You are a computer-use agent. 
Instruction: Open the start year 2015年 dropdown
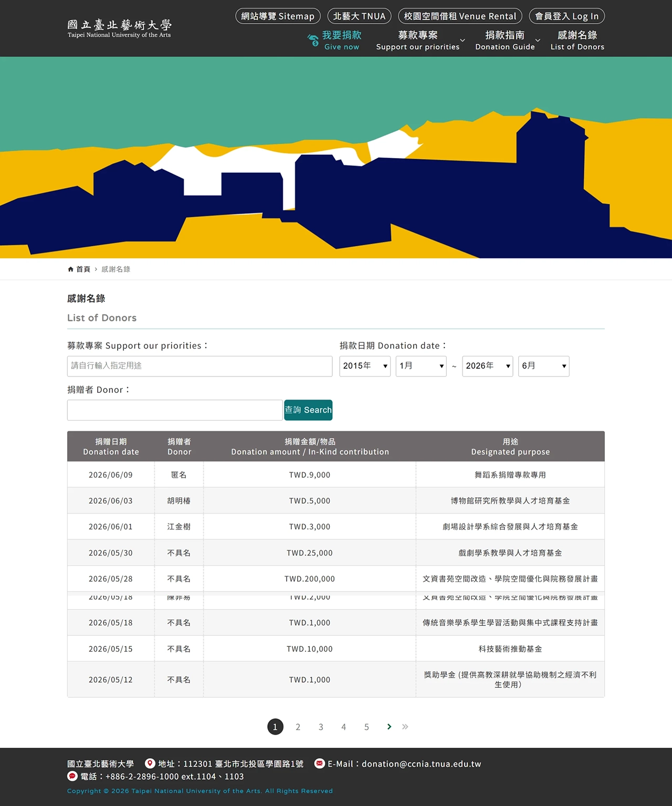(365, 366)
